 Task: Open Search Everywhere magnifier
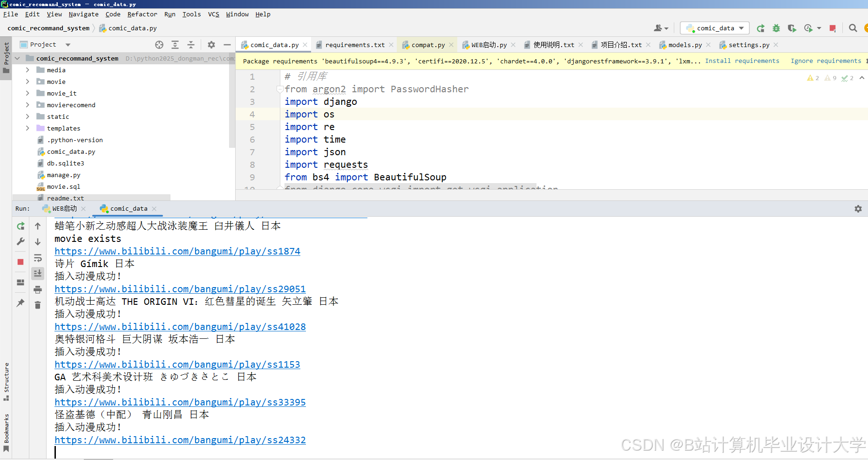853,28
